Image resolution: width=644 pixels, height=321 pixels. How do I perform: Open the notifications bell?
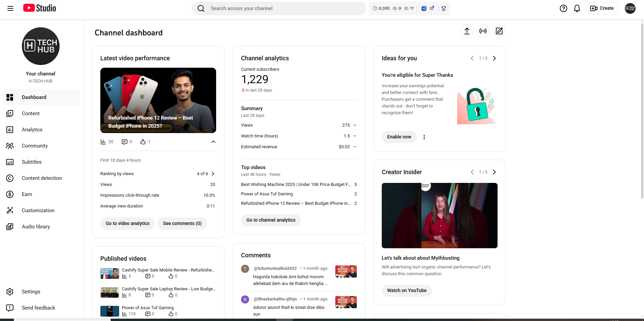[577, 8]
